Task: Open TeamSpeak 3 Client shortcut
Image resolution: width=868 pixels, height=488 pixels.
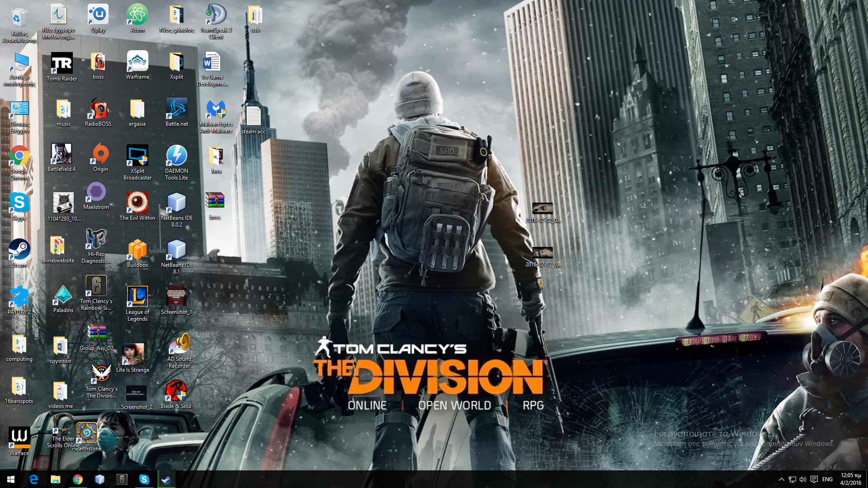Action: point(216,22)
